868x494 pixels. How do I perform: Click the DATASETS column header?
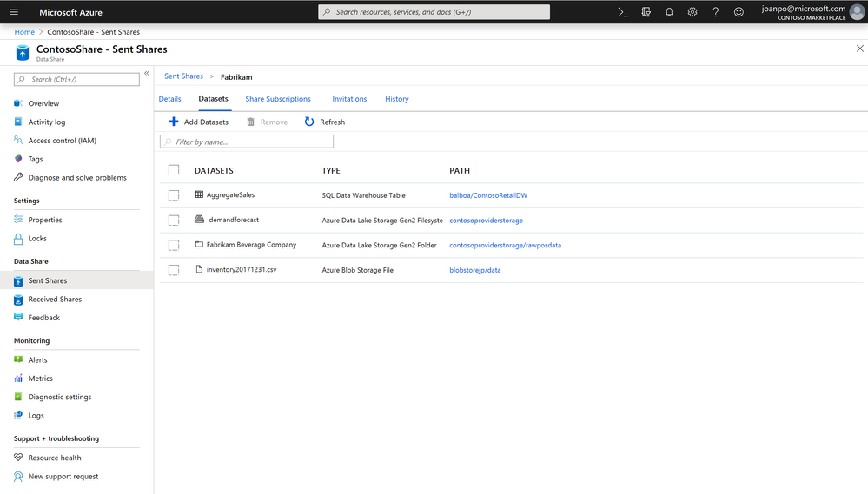coord(214,170)
